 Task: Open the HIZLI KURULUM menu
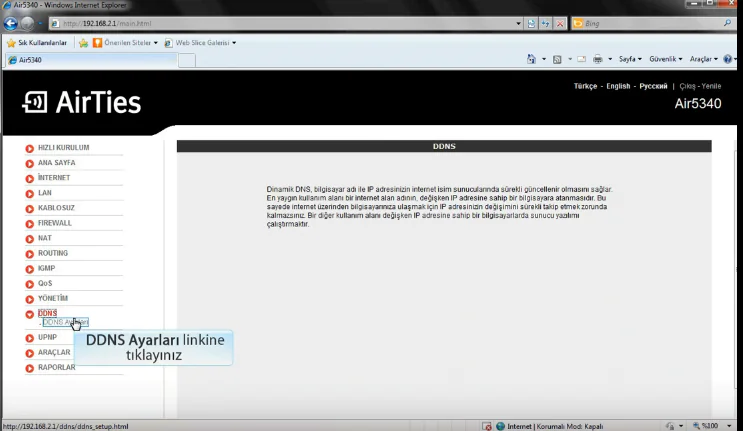63,147
